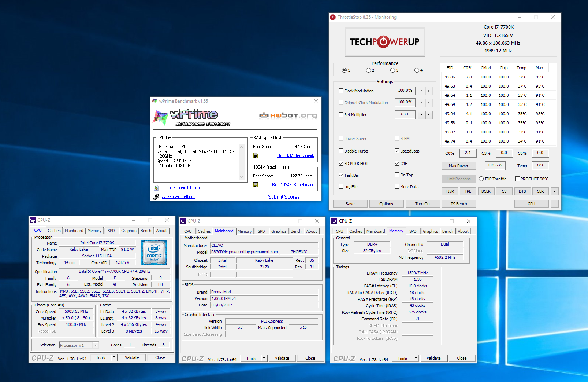Click the wPrime window title icon
This screenshot has height=382, width=588.
[x=155, y=101]
